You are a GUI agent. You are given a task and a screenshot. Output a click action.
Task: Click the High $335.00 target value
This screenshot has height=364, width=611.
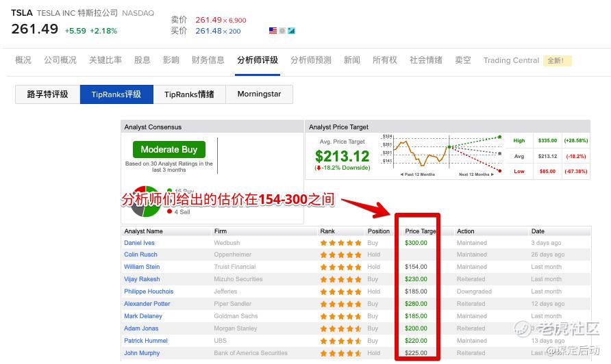pyautogui.click(x=547, y=140)
